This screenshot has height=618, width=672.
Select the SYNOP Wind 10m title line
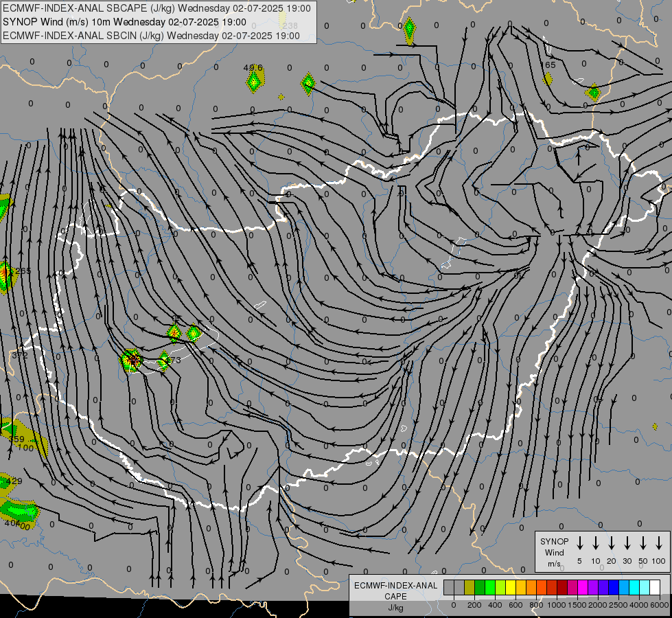coord(124,22)
